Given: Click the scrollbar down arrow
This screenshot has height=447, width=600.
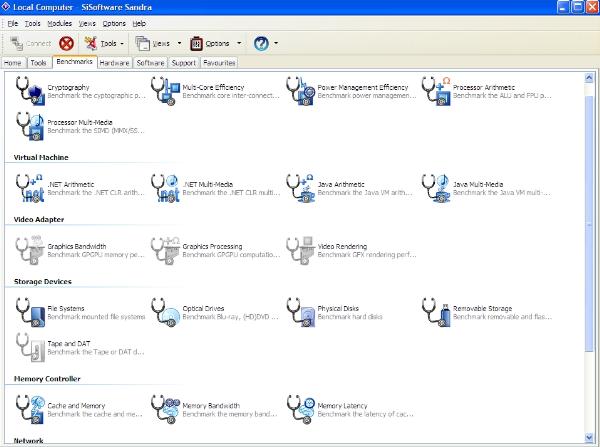Looking at the screenshot, I should [589, 437].
